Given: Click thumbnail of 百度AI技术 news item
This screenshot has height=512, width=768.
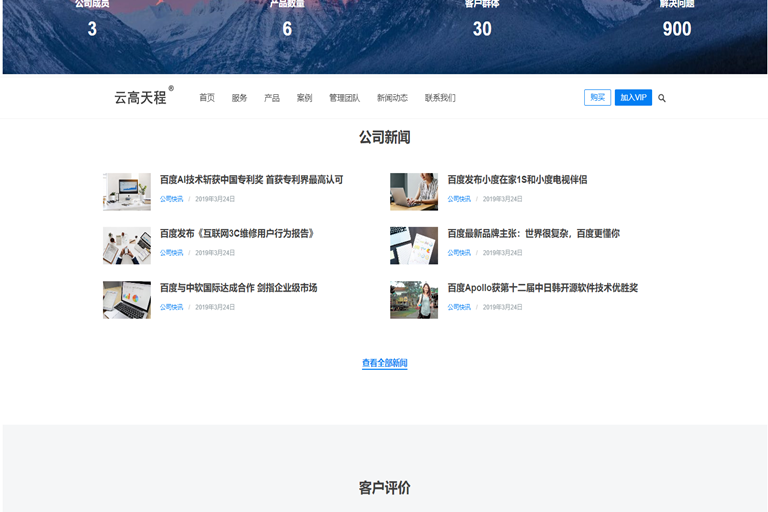Looking at the screenshot, I should tap(127, 192).
